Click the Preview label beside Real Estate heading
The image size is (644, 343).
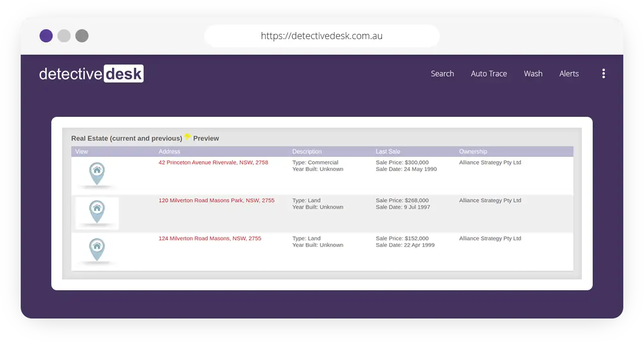pos(206,139)
